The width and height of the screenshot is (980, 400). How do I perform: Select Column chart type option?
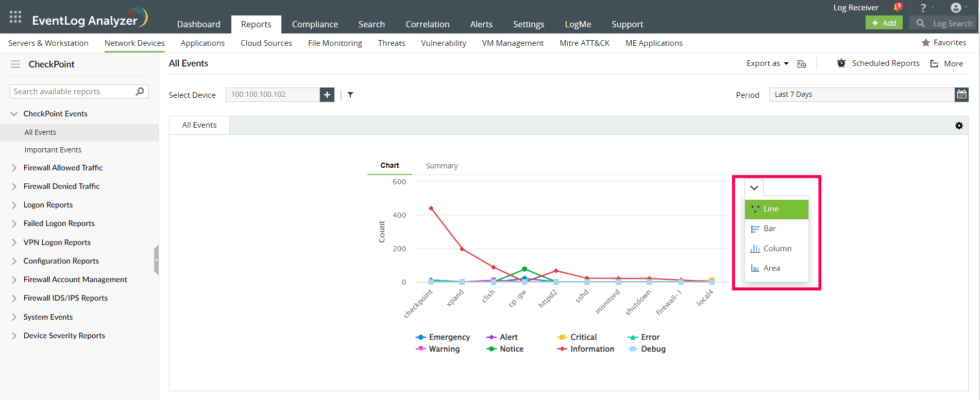point(777,249)
